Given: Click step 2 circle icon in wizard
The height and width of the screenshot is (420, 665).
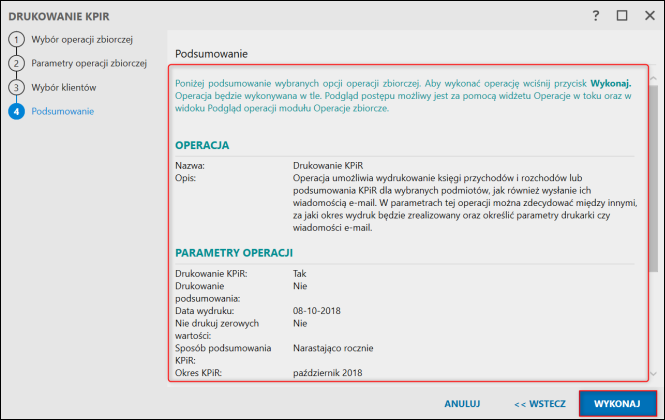Looking at the screenshot, I should coord(16,64).
